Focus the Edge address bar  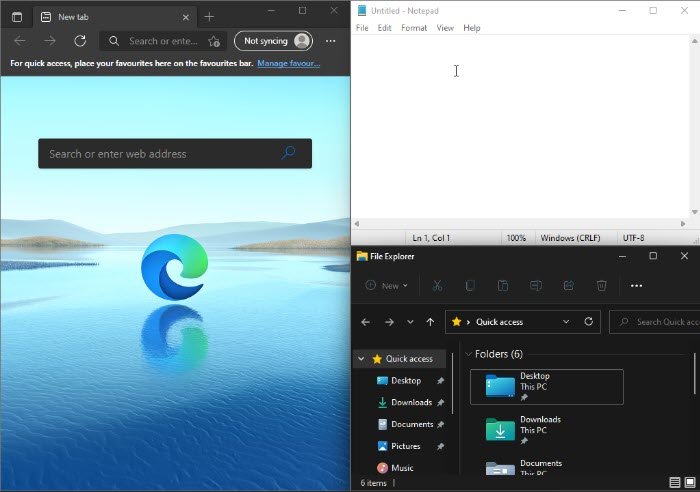[163, 41]
